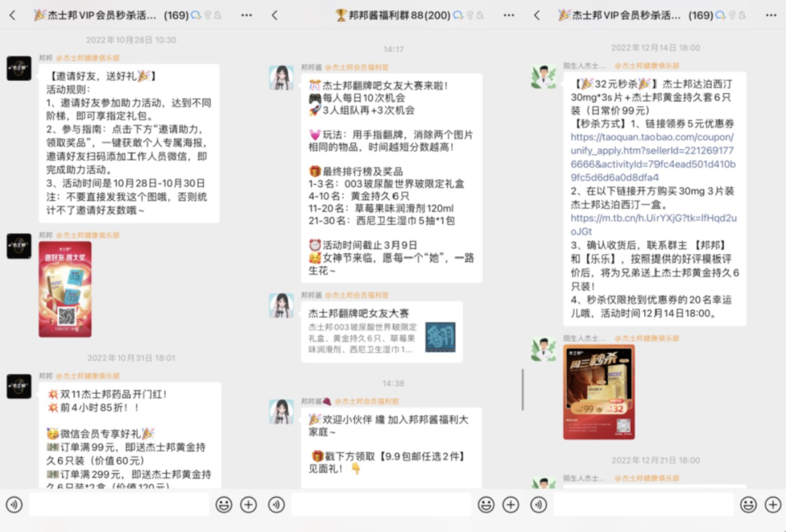This screenshot has width=786, height=532.
Task: Open 杰士邦翻牌吧女友大赛 mini-program card
Action: [x=381, y=331]
